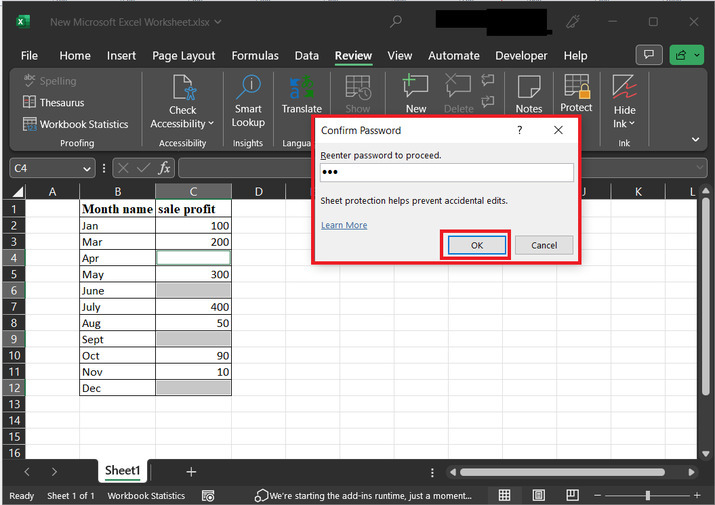The width and height of the screenshot is (715, 505).
Task: Click the zoom slider in status bar
Action: coord(647,496)
